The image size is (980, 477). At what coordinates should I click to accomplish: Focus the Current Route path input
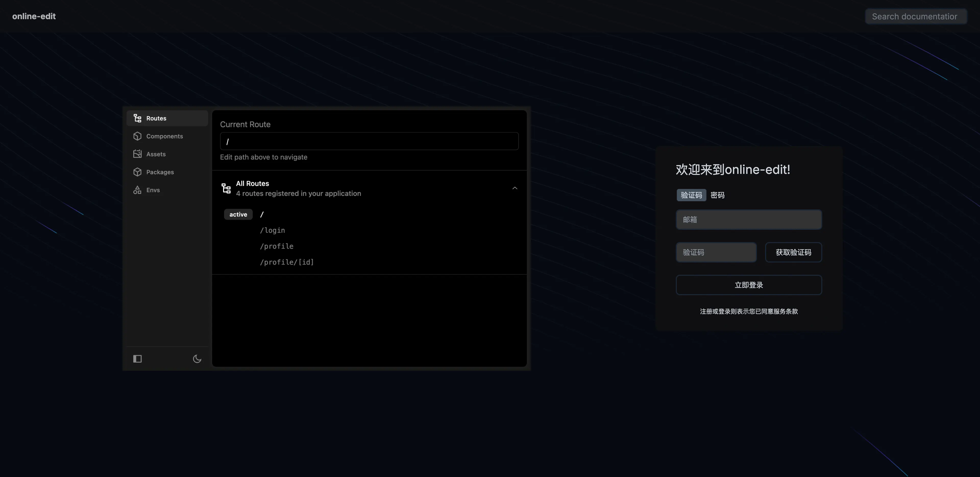coord(369,141)
